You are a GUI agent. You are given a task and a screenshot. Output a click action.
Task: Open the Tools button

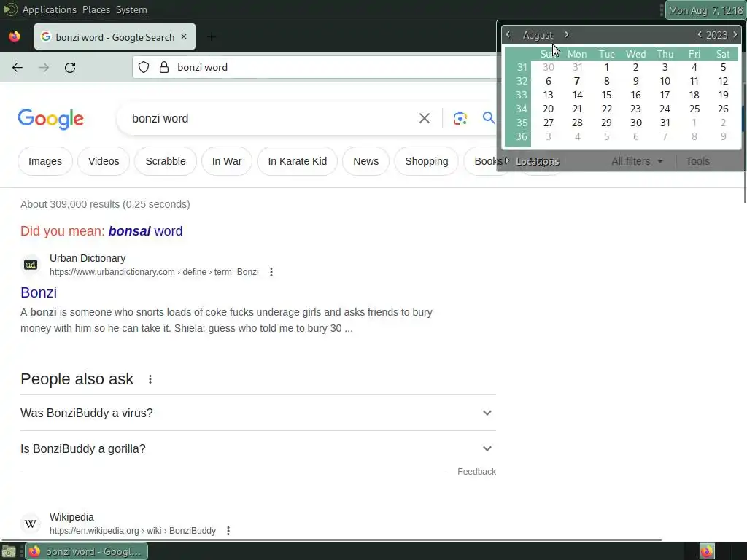pyautogui.click(x=697, y=161)
